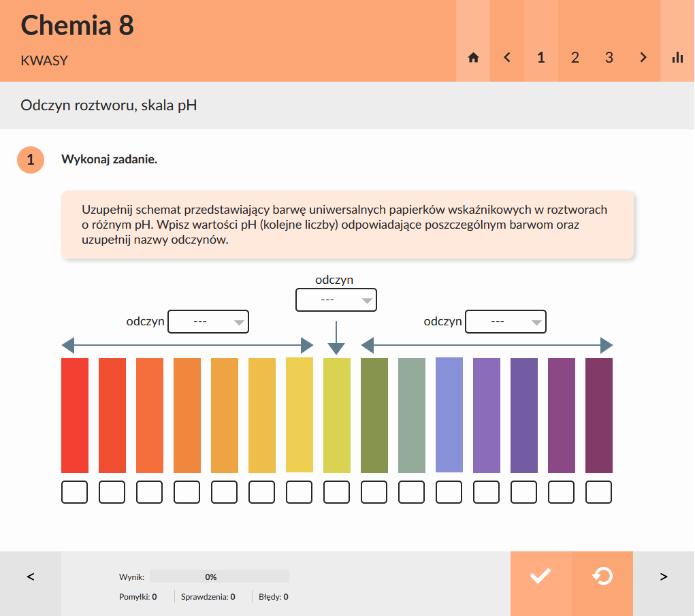Open the left odczyn dropdown
Viewport: 695px width, 616px height.
click(208, 322)
